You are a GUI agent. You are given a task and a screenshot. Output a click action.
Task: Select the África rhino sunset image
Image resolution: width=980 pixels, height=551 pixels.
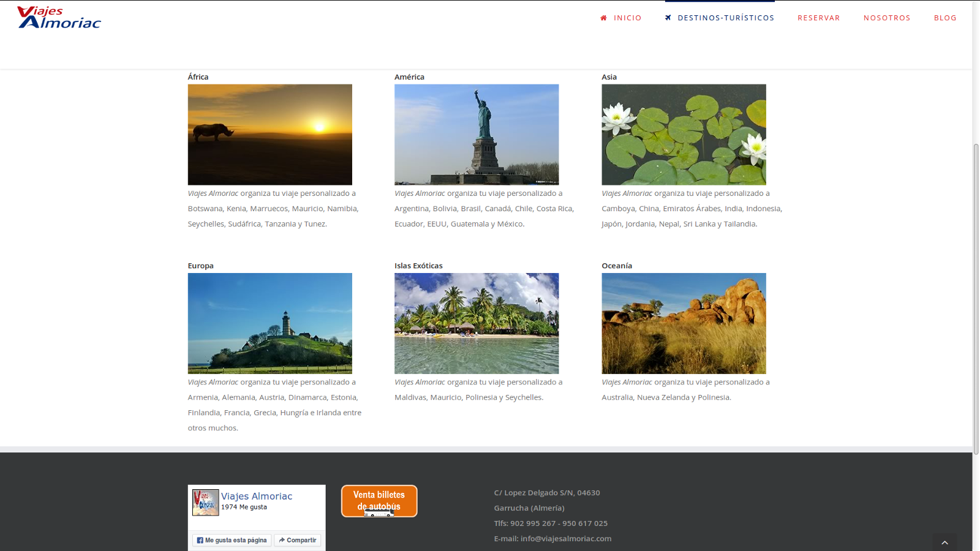pos(269,135)
